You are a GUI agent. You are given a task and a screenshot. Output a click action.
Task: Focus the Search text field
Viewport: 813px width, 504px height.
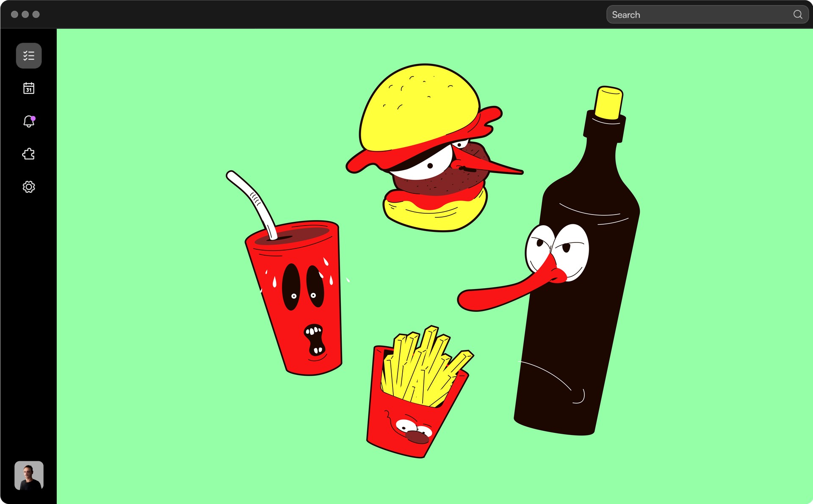coord(699,14)
